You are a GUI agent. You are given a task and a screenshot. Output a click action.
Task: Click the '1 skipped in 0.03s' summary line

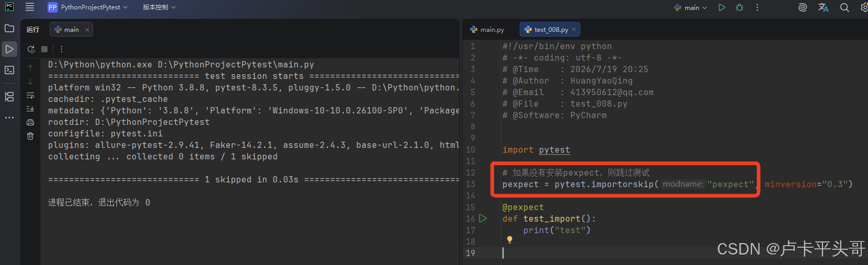pyautogui.click(x=252, y=180)
